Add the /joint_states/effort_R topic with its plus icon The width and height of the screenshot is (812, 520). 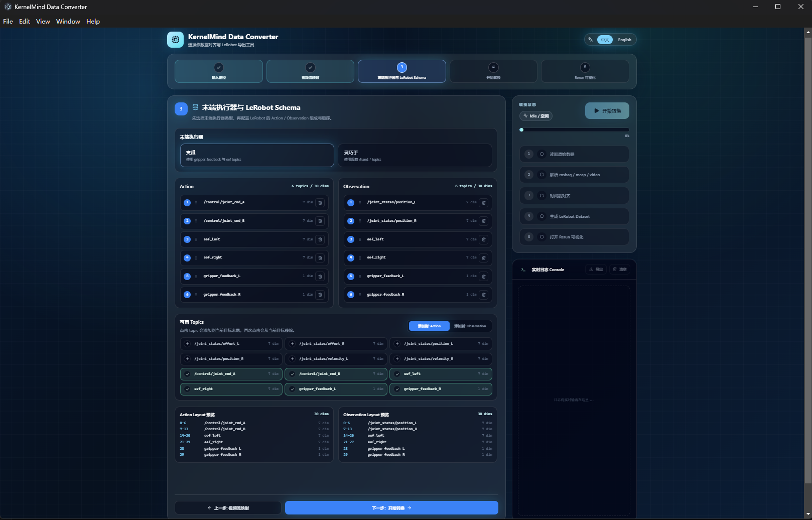click(293, 344)
